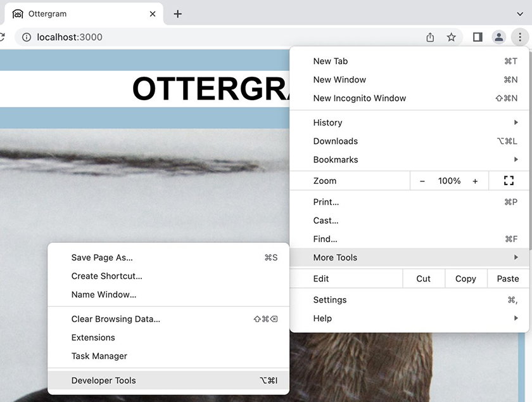Screen dimensions: 532x402
Task: Click the localhost:3000 address bar
Action: tap(71, 37)
